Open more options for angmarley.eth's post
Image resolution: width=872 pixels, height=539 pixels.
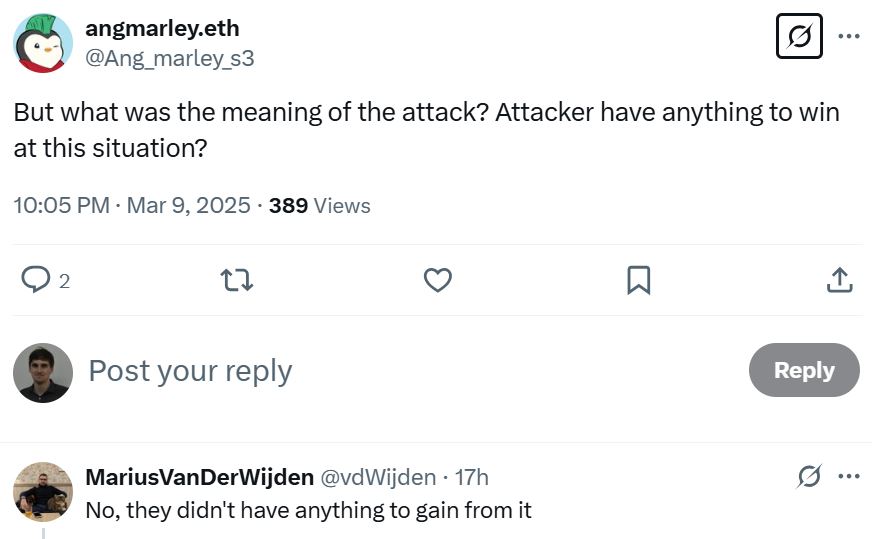[849, 36]
